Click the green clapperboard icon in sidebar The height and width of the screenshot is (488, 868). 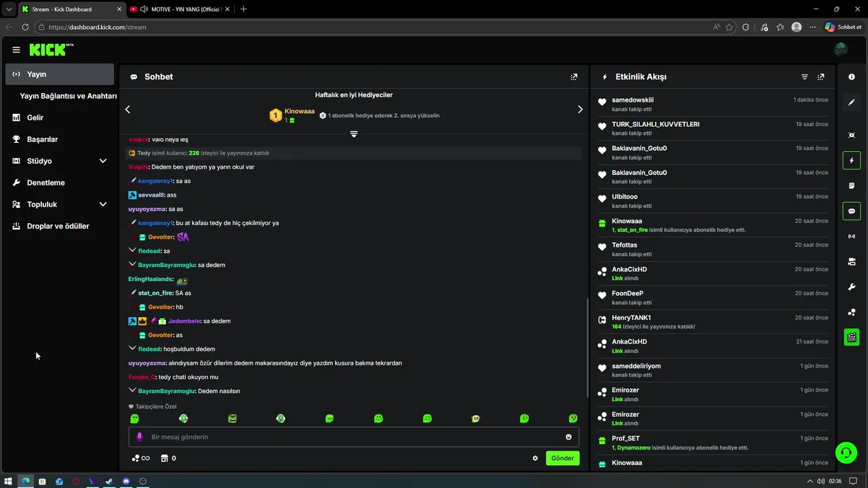pyautogui.click(x=852, y=337)
